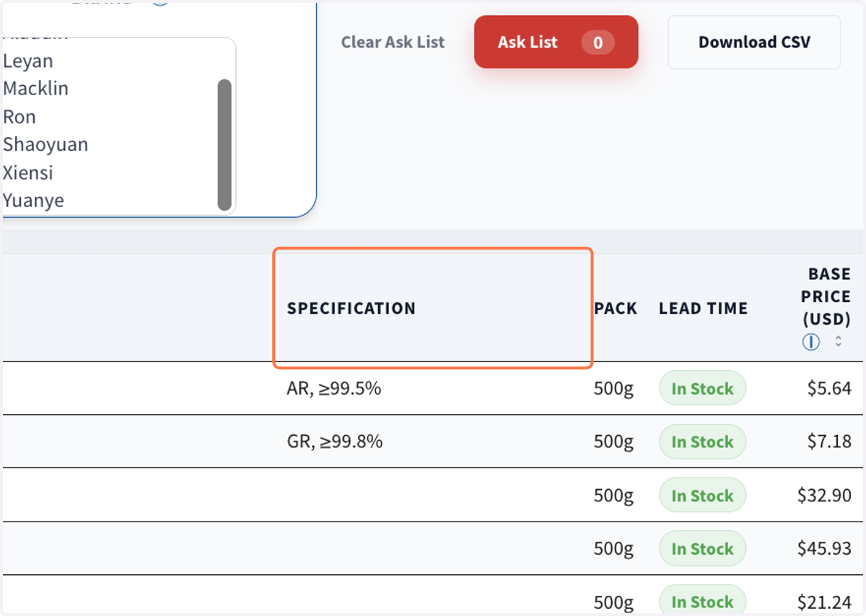This screenshot has width=866, height=616.
Task: Click the AR, ≥99.5% specification cell
Action: pos(334,389)
